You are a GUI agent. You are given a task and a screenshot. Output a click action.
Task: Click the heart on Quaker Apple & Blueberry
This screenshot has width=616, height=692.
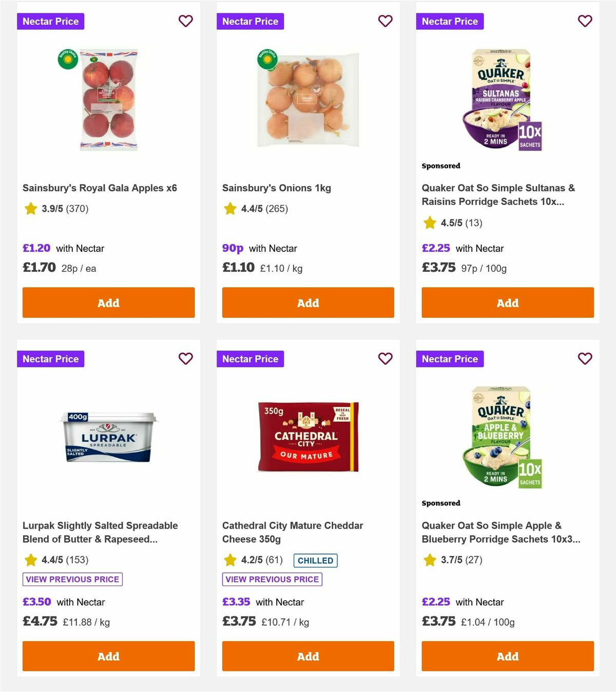point(585,359)
